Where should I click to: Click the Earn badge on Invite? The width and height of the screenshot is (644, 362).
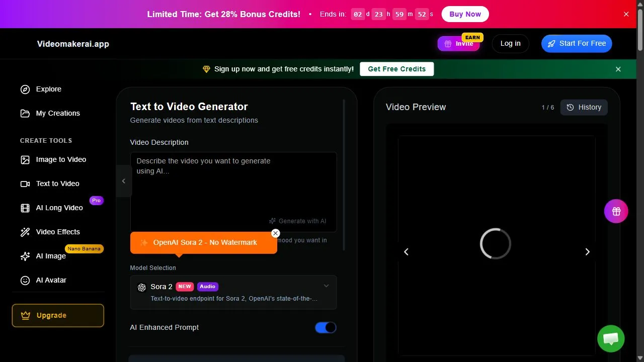[472, 37]
